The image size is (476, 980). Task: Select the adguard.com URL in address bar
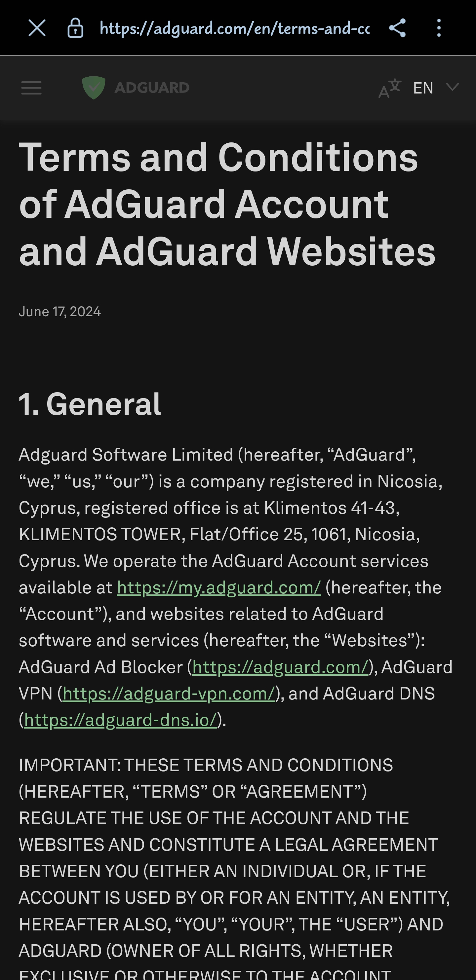pyautogui.click(x=234, y=28)
